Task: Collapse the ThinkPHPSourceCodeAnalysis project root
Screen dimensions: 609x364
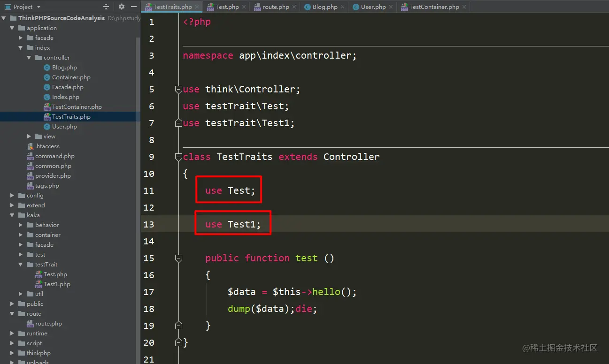Action: coord(4,18)
